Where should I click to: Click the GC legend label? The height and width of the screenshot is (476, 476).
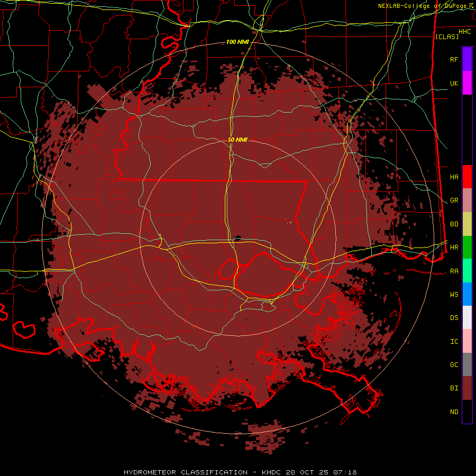click(454, 364)
